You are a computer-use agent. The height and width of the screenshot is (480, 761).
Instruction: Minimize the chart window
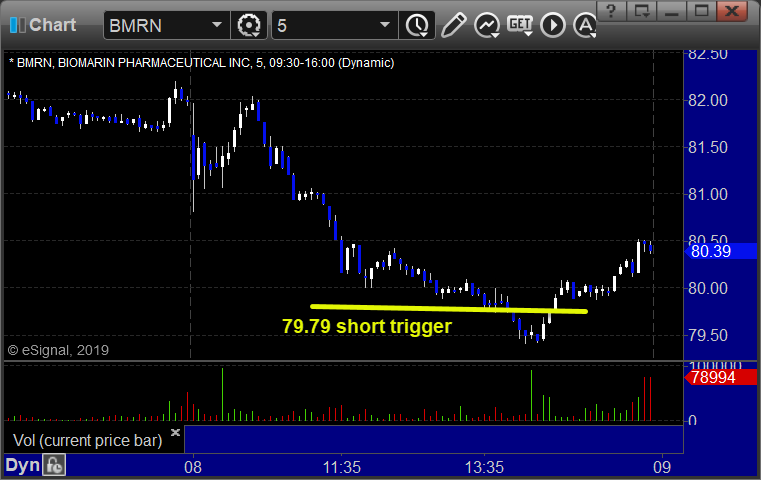pyautogui.click(x=671, y=11)
